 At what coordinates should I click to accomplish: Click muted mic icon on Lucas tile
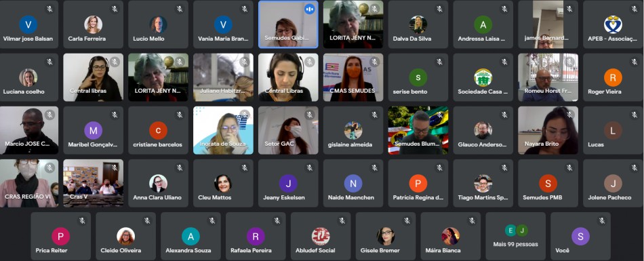pos(635,115)
